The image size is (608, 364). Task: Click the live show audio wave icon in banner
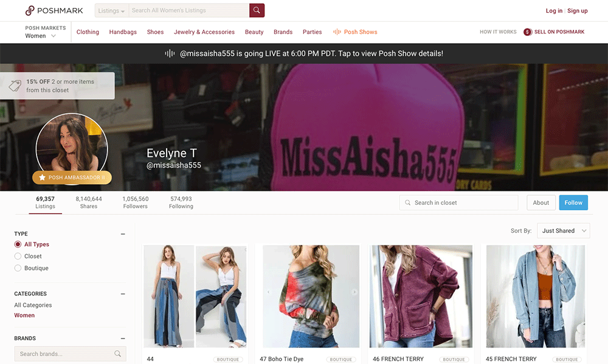pyautogui.click(x=170, y=53)
